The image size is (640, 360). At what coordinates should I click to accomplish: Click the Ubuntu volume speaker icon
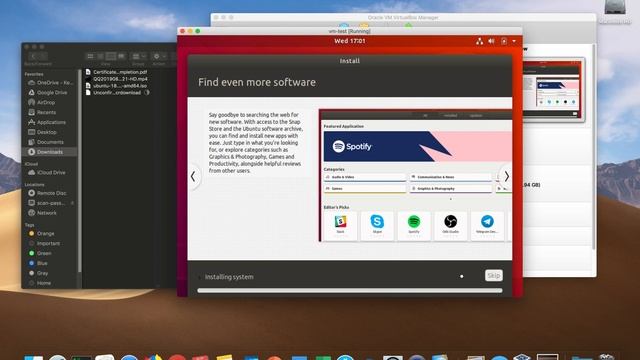491,41
